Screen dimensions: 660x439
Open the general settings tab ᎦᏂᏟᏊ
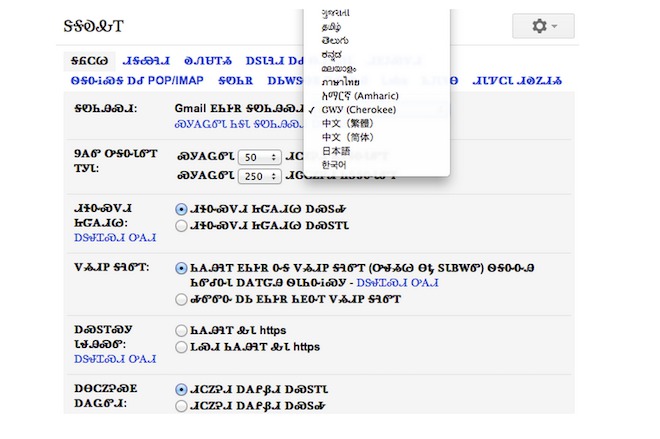[x=89, y=61]
